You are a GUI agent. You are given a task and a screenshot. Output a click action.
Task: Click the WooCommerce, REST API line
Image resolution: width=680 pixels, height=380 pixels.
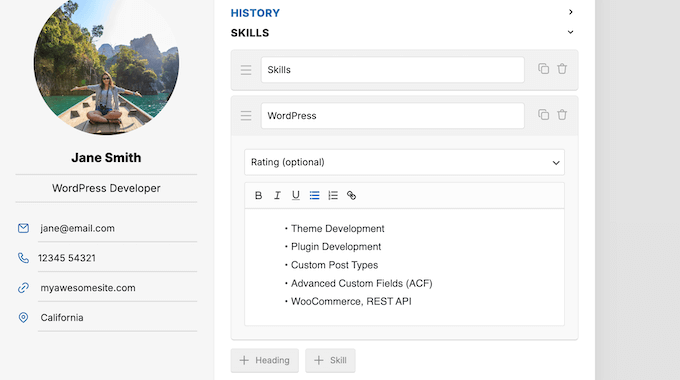(351, 301)
